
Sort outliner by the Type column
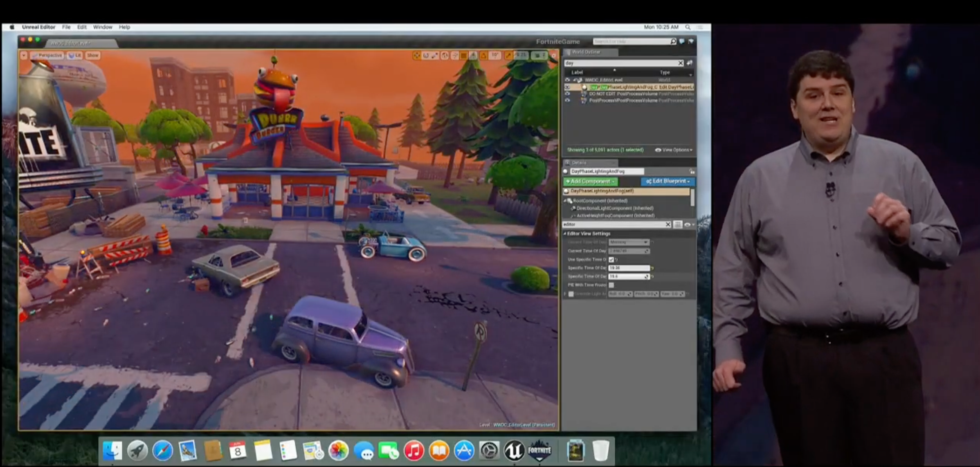[665, 72]
